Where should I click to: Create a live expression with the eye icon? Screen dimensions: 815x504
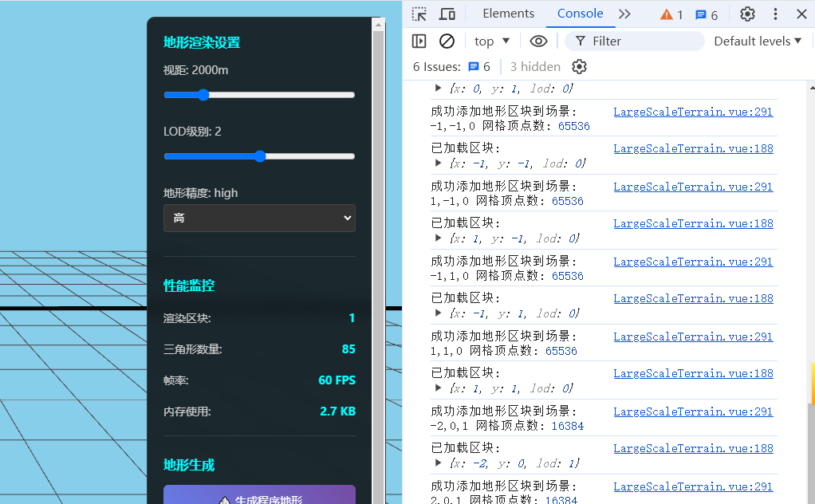[x=538, y=41]
